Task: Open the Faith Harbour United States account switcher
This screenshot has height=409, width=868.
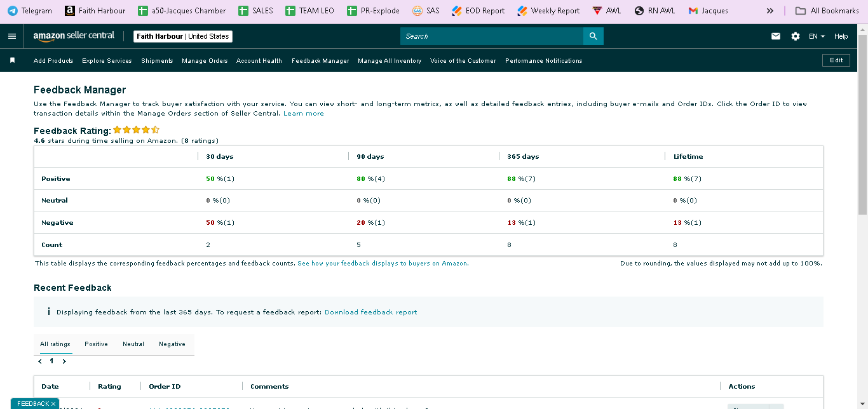Action: click(x=183, y=36)
